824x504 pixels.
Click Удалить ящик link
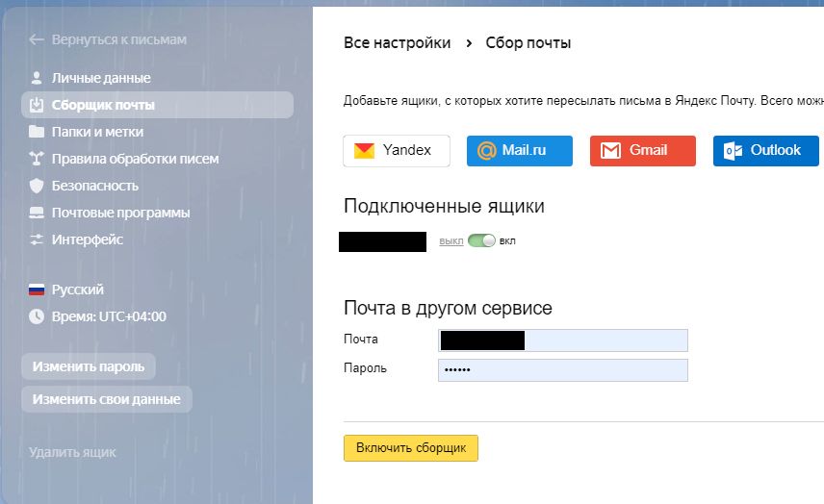(72, 452)
